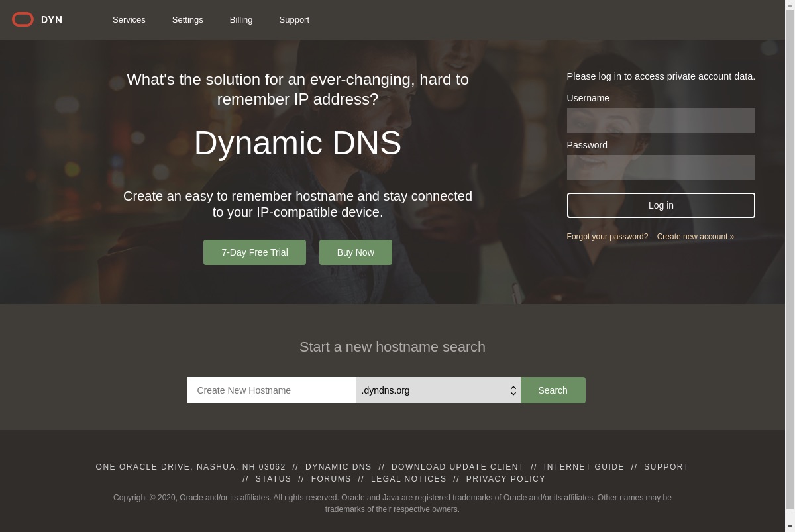Viewport: 795px width, 532px height.
Task: Expand the .dyndns.org domain dropdown
Action: pos(439,390)
